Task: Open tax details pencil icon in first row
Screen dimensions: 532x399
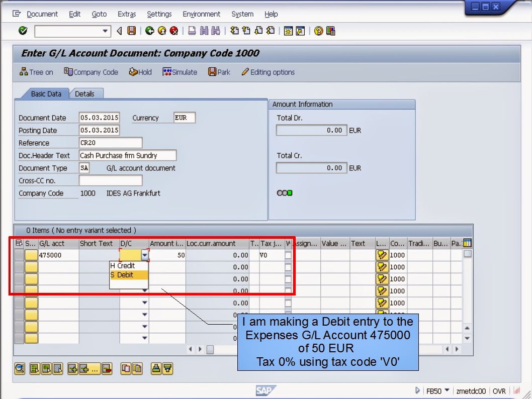Action: pyautogui.click(x=383, y=255)
